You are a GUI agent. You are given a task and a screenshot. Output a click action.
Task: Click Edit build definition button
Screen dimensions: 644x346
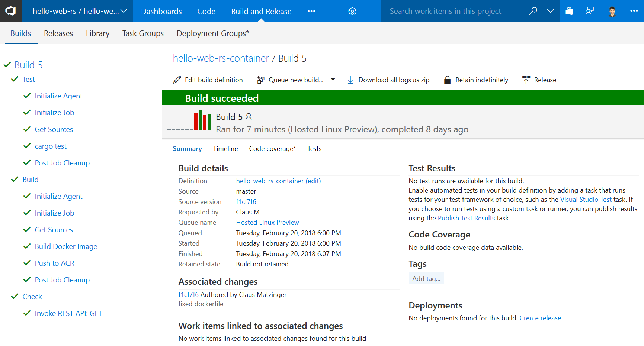pos(208,80)
